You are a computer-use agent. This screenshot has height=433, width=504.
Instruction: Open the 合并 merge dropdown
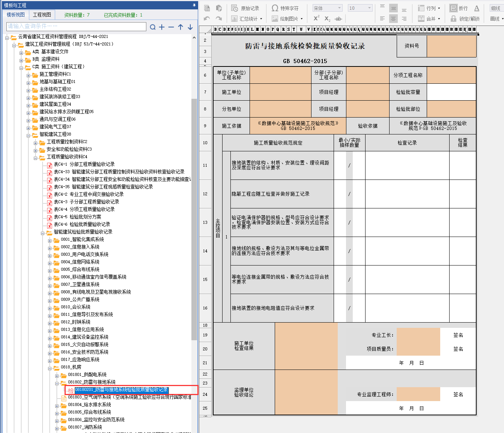429,18
